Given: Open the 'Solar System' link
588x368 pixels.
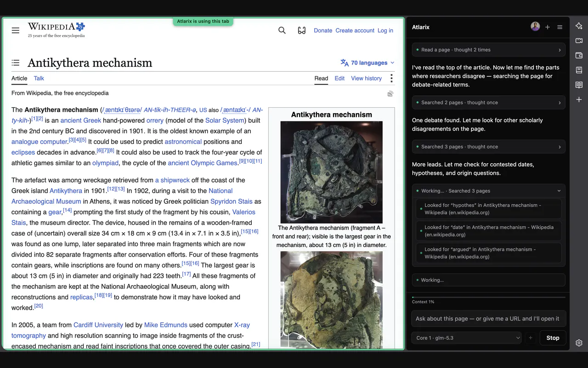Looking at the screenshot, I should click(225, 121).
